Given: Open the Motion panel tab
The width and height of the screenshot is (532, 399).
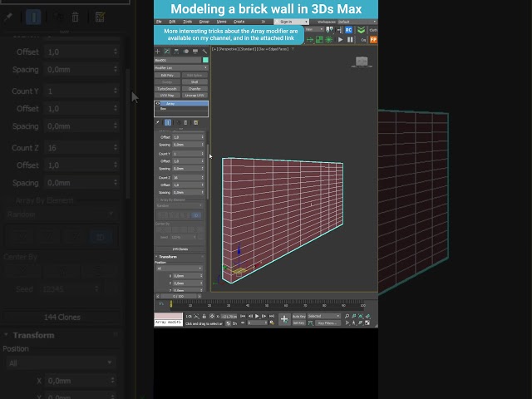Looking at the screenshot, I should coord(186,52).
